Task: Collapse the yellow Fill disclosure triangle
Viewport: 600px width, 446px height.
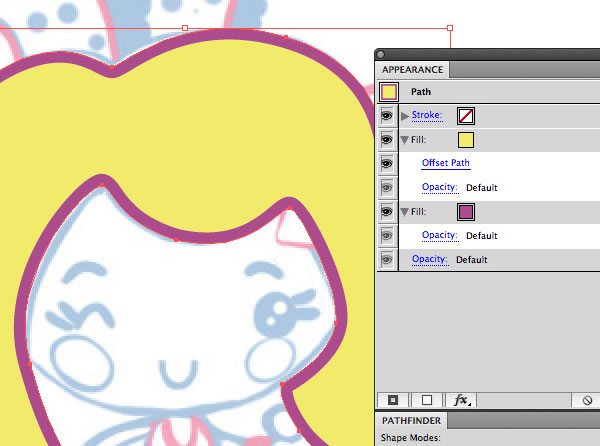Action: (x=404, y=140)
